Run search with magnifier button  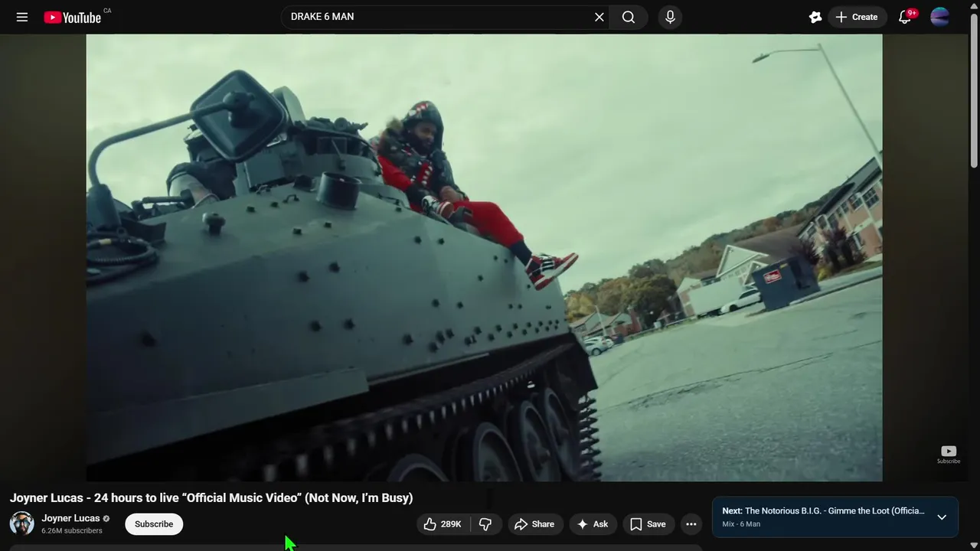(629, 17)
